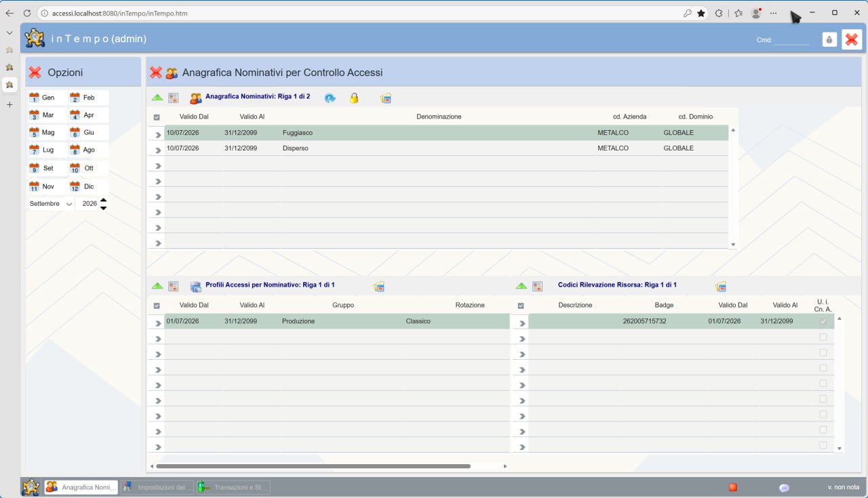Close the Anagrafica Nominativi per Controllo Accessi panel
868x498 pixels.
pyautogui.click(x=155, y=72)
